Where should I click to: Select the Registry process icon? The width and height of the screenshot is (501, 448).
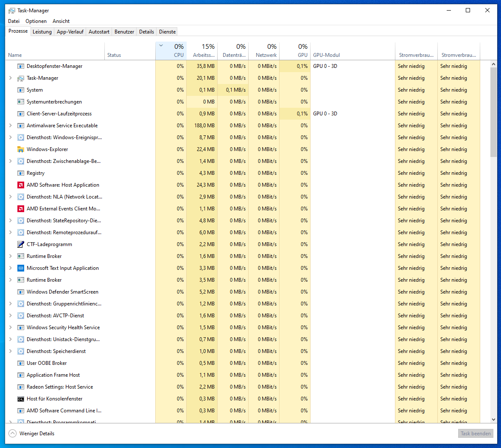click(20, 173)
